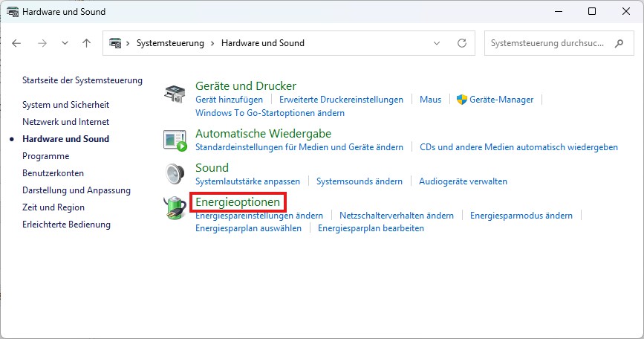The image size is (644, 339).
Task: Open the Geräte und Drucker heading
Action: point(246,86)
